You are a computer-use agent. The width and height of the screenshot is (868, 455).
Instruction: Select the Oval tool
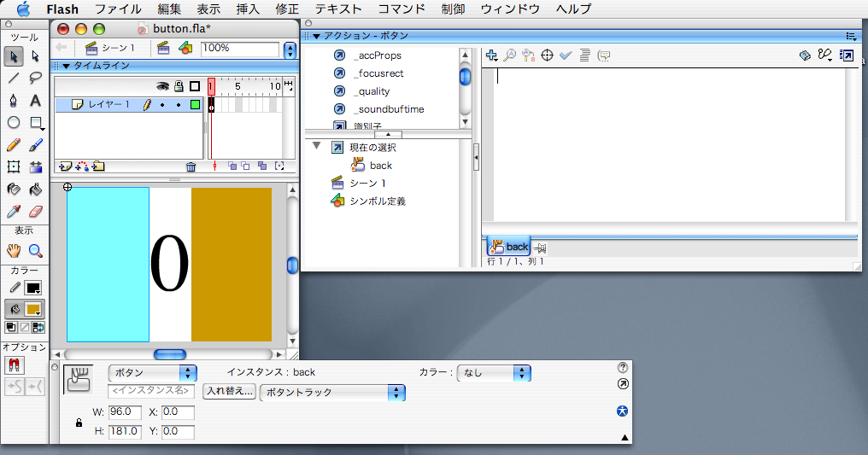click(x=14, y=123)
